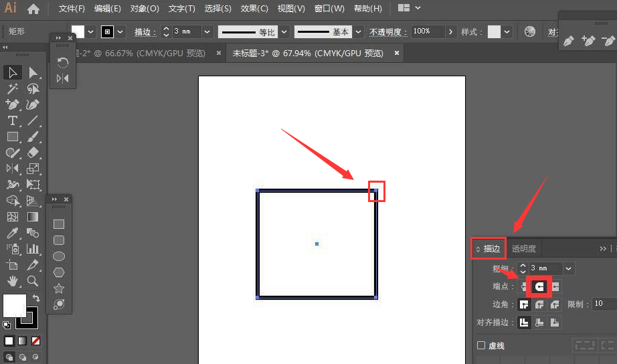This screenshot has height=364, width=617.
Task: Select round join corner option
Action: (539, 304)
